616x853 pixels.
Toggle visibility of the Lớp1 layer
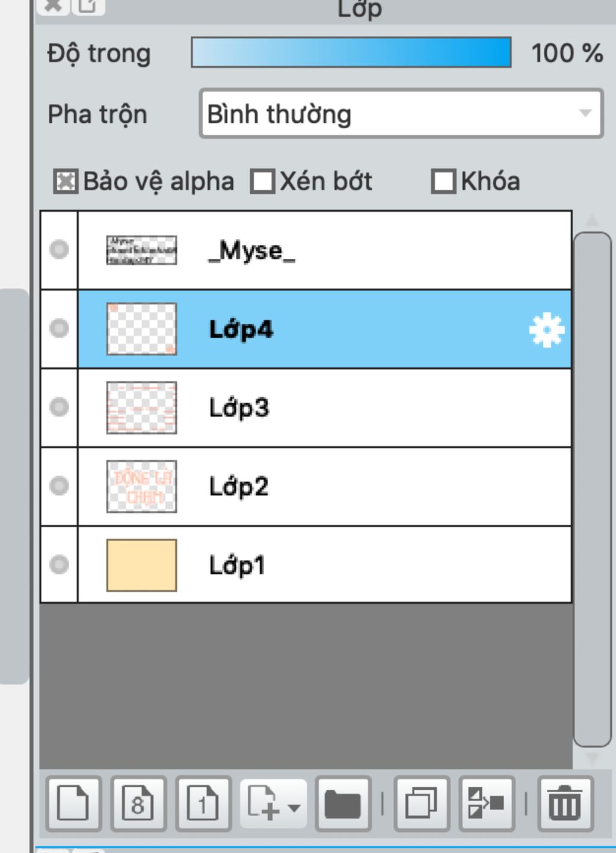(x=59, y=565)
